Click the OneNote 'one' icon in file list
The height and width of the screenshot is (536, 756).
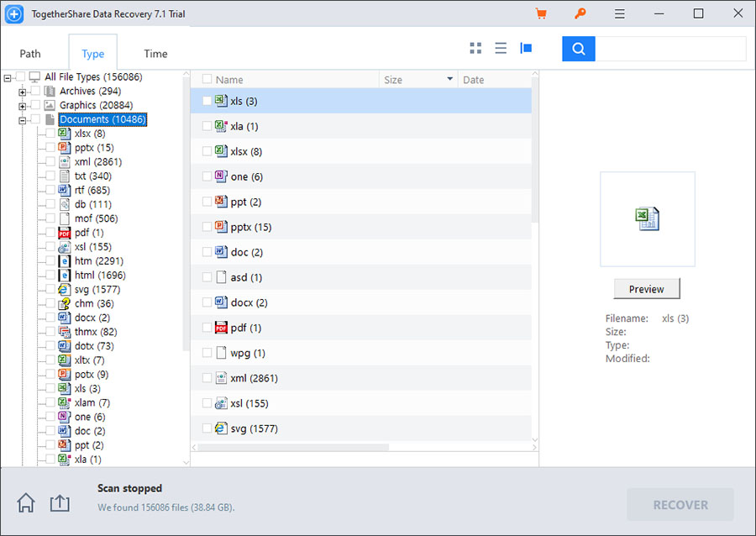coord(221,176)
